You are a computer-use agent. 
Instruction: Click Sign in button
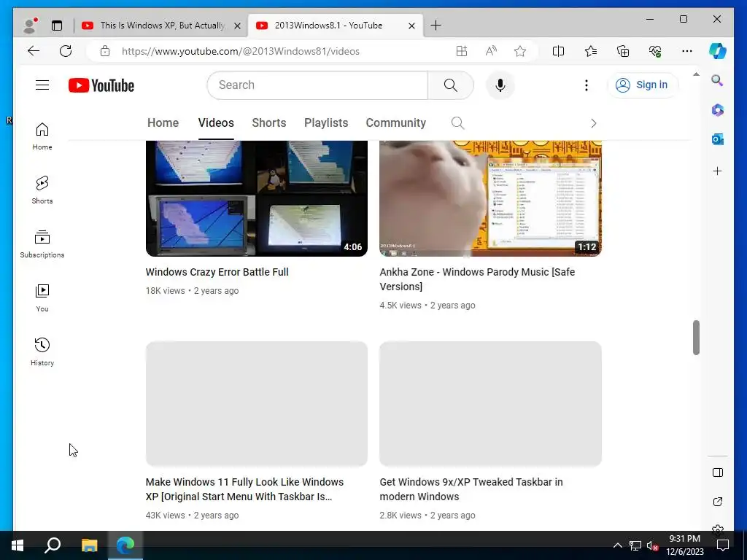[x=643, y=85]
